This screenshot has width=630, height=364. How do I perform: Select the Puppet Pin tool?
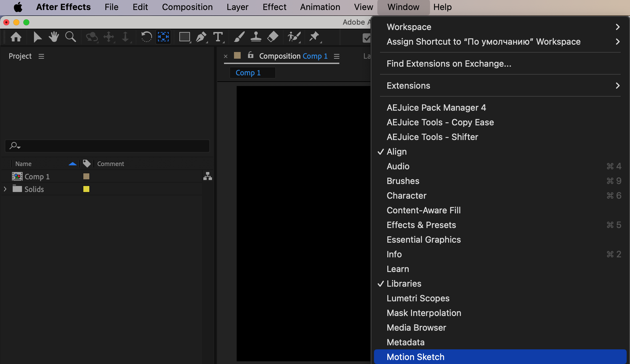pyautogui.click(x=314, y=37)
